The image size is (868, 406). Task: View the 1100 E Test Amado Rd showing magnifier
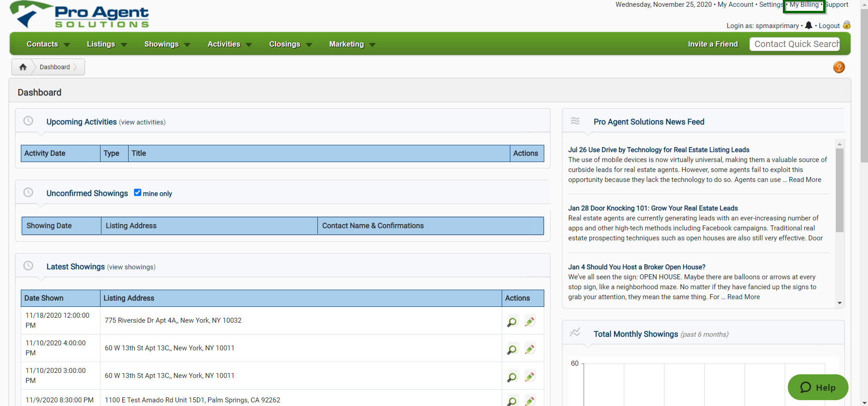(x=512, y=401)
